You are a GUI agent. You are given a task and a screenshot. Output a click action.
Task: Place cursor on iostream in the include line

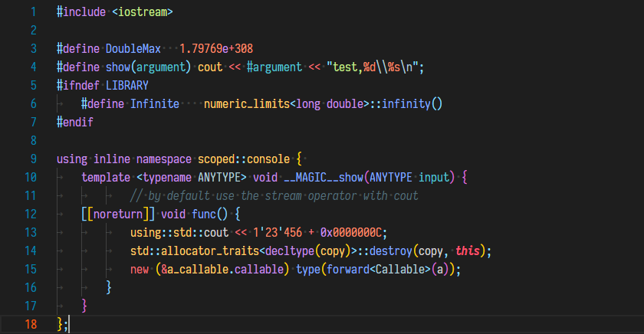pyautogui.click(x=145, y=12)
